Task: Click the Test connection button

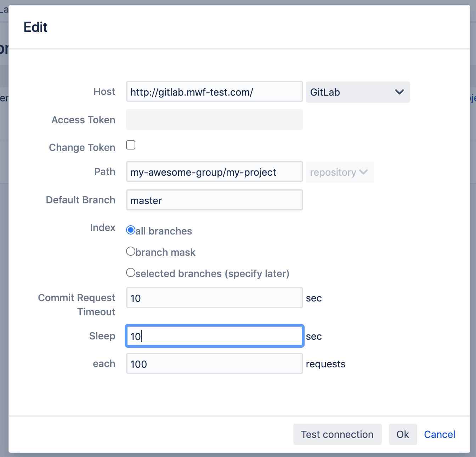Action: [337, 434]
